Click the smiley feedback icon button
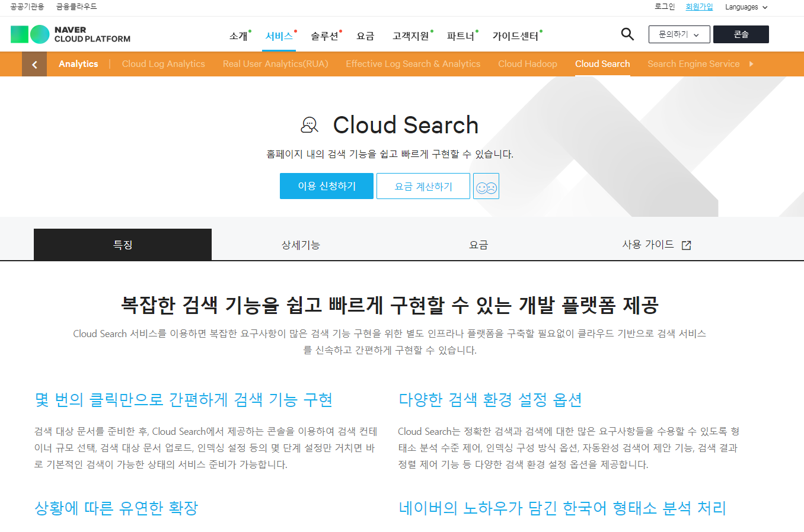The image size is (804, 532). (486, 186)
